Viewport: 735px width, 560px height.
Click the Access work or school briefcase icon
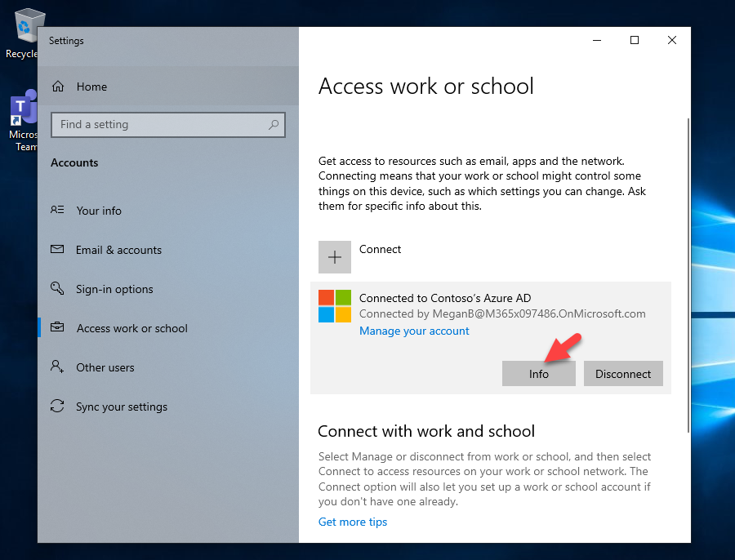point(57,327)
